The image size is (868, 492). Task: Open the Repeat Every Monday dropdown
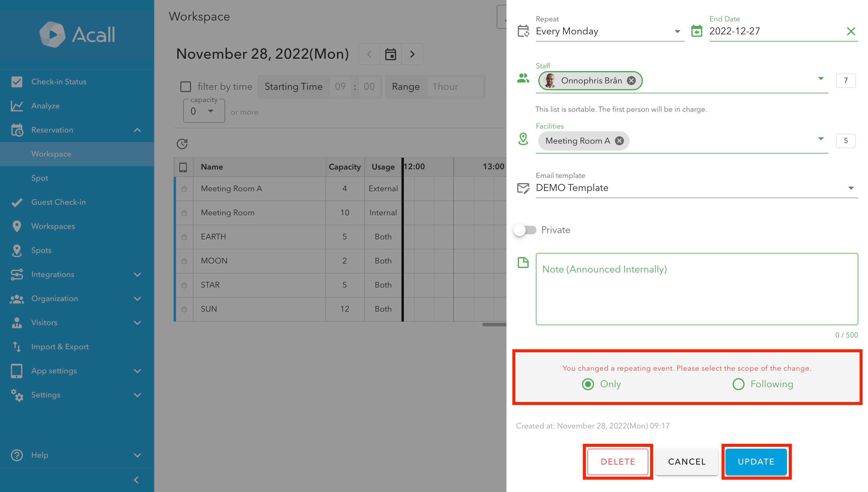(x=609, y=31)
